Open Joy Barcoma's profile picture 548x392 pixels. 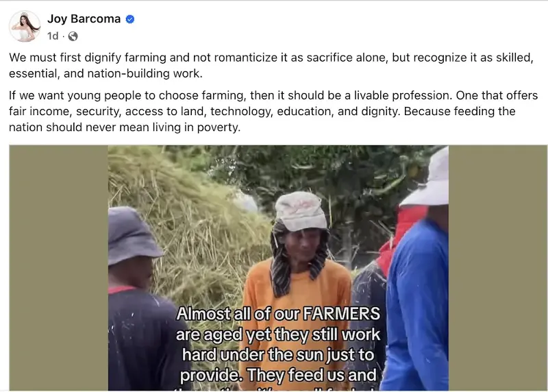25,26
